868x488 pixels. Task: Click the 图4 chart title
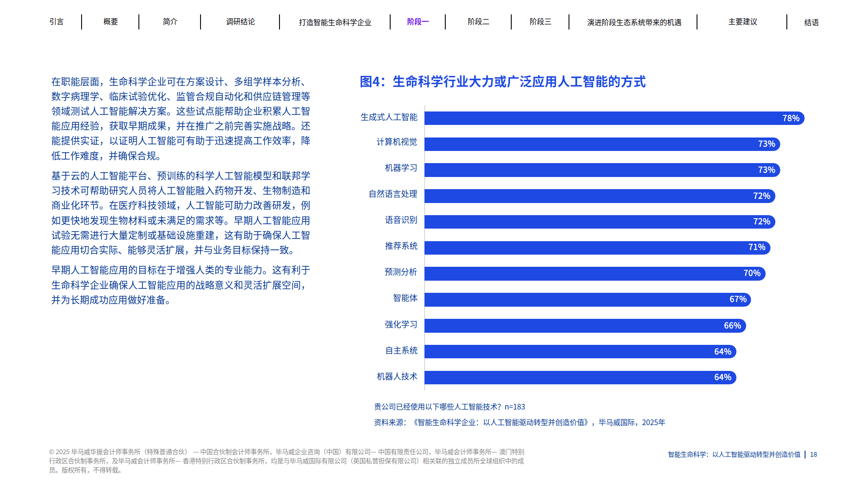tap(503, 82)
